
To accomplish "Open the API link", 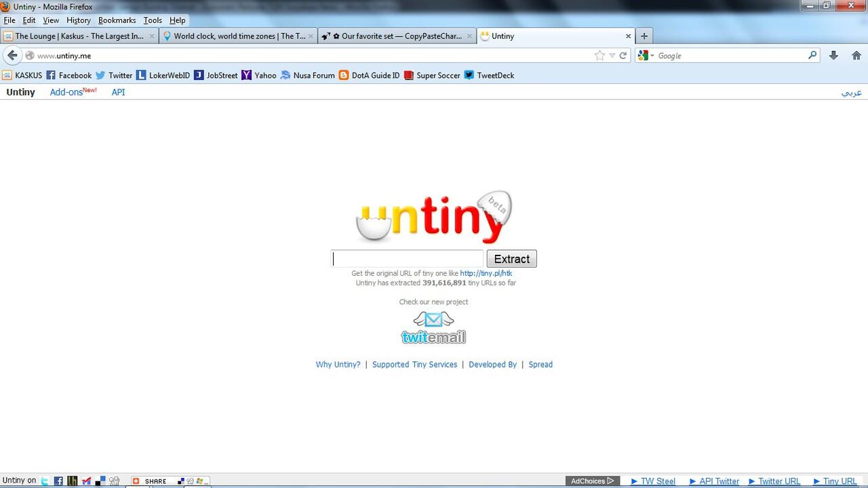I will (x=118, y=92).
